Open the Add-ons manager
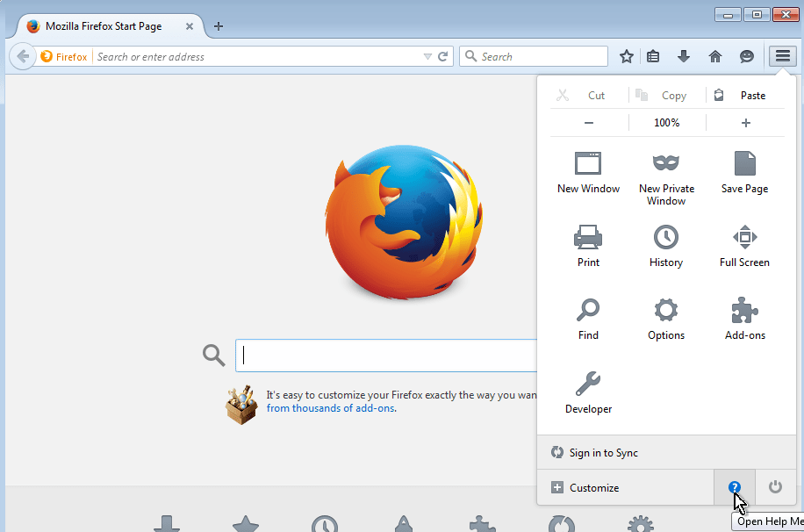 (x=744, y=311)
